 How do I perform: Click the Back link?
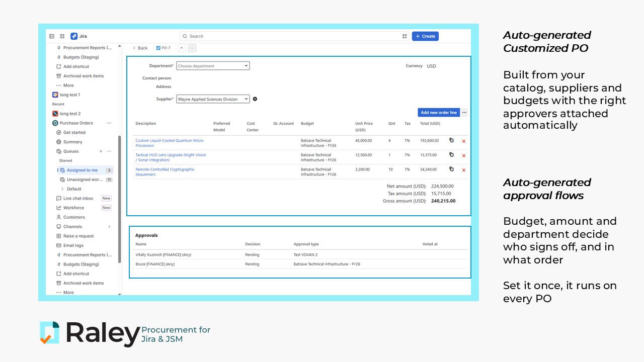click(140, 48)
